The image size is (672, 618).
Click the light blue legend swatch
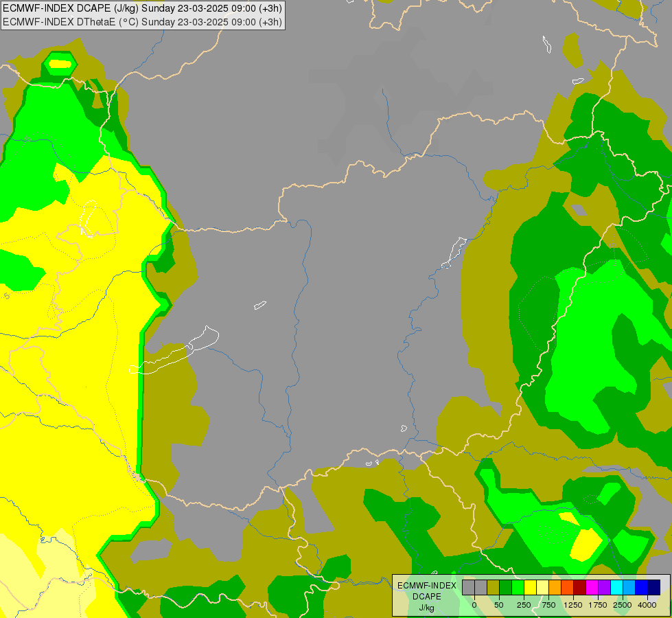click(629, 588)
